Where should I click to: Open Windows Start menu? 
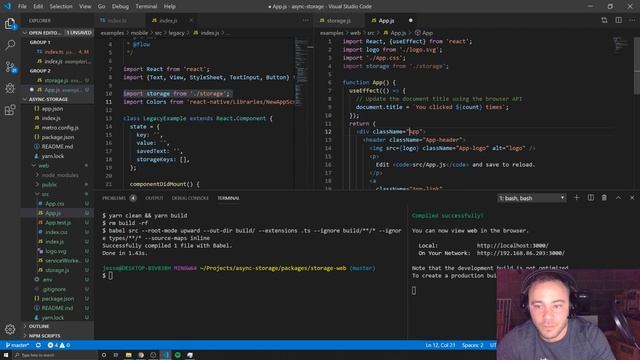pyautogui.click(x=6, y=355)
